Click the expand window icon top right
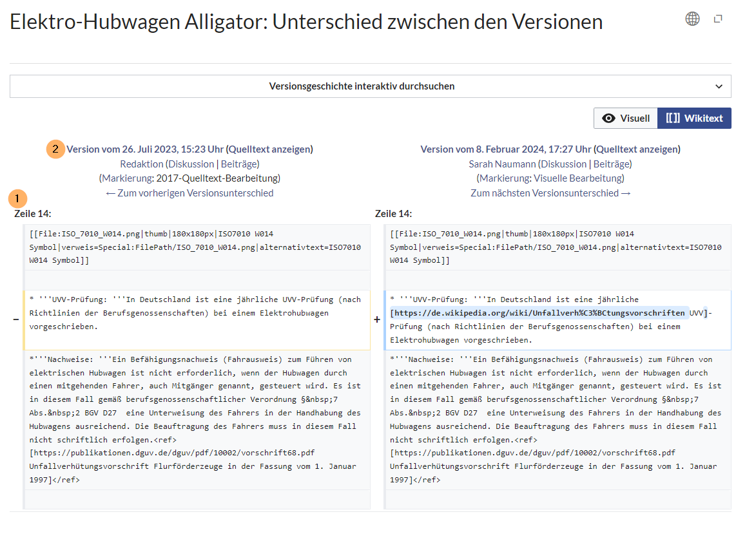 pos(718,19)
